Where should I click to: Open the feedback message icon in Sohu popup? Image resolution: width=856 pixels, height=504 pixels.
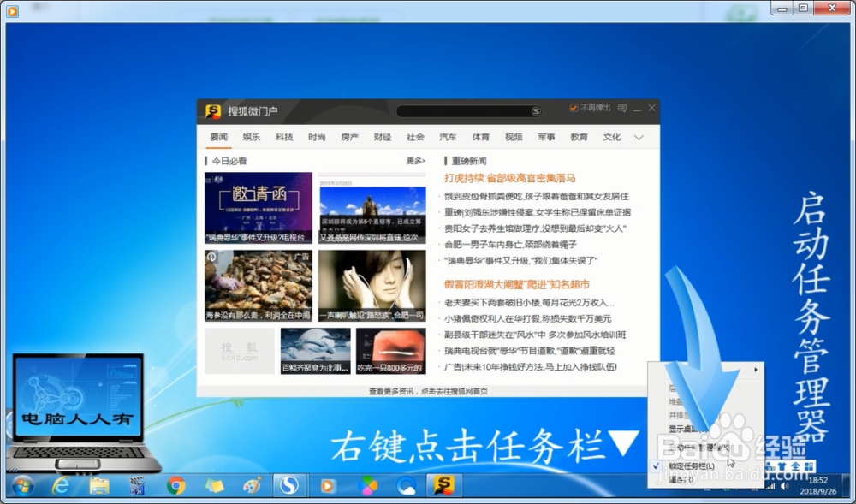(621, 108)
